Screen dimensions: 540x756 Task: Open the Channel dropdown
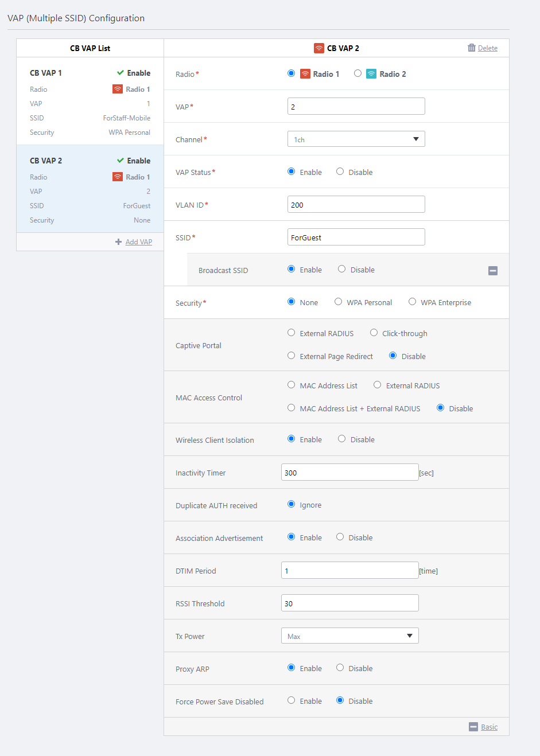click(356, 139)
